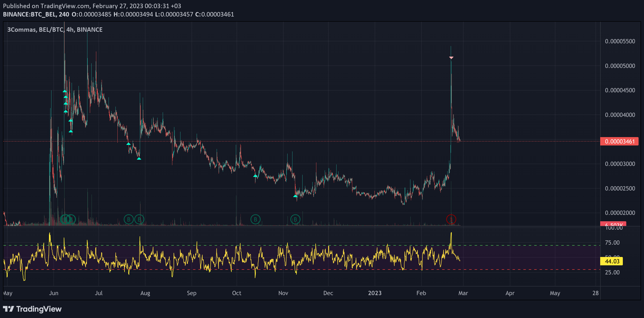Click the Feb label on time axis
Image resolution: width=644 pixels, height=318 pixels.
(421, 293)
